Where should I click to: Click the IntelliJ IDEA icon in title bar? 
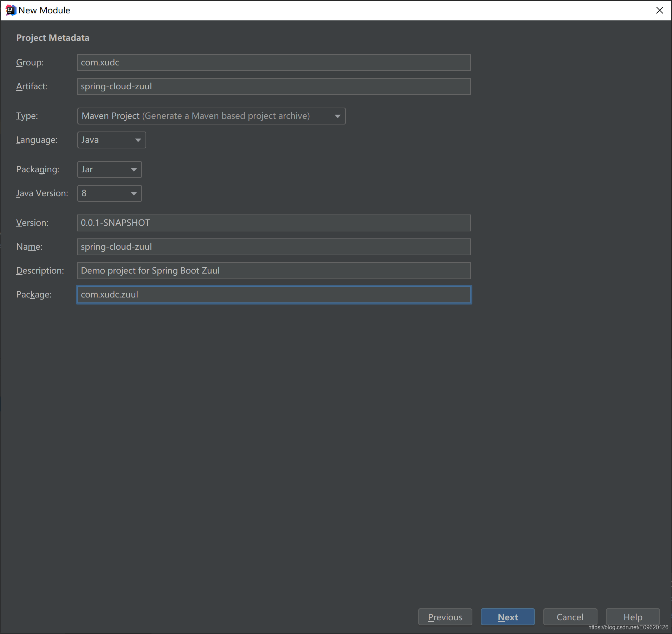[x=11, y=10]
